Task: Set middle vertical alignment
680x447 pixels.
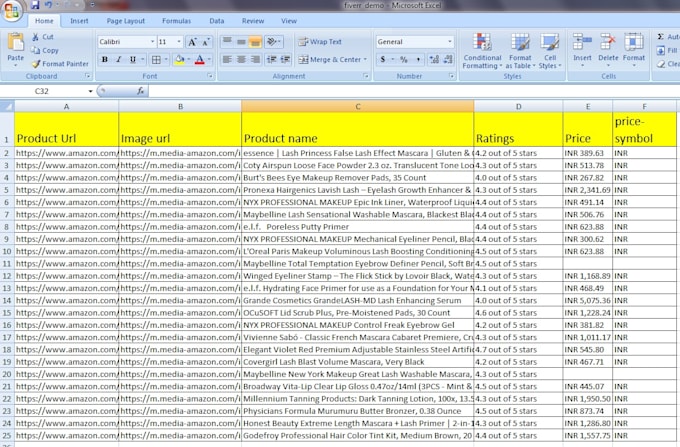Action: pyautogui.click(x=241, y=42)
